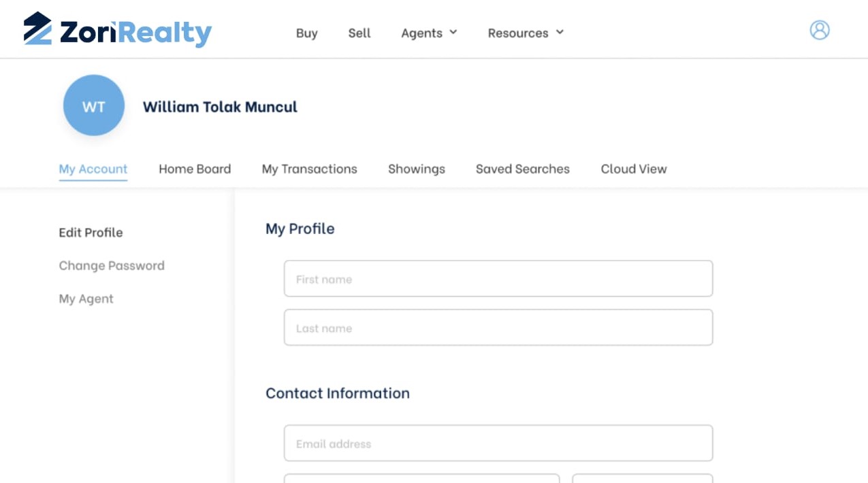Viewport: 868px width, 483px height.
Task: Select the My Account tab
Action: pyautogui.click(x=93, y=169)
